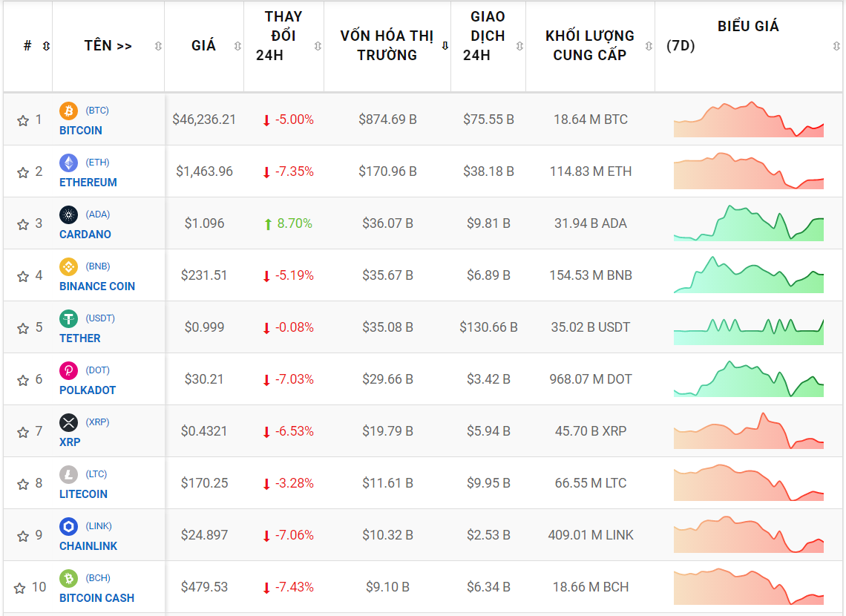Image resolution: width=846 pixels, height=616 pixels.
Task: Open the BITCOIN CASH link
Action: coord(96,598)
